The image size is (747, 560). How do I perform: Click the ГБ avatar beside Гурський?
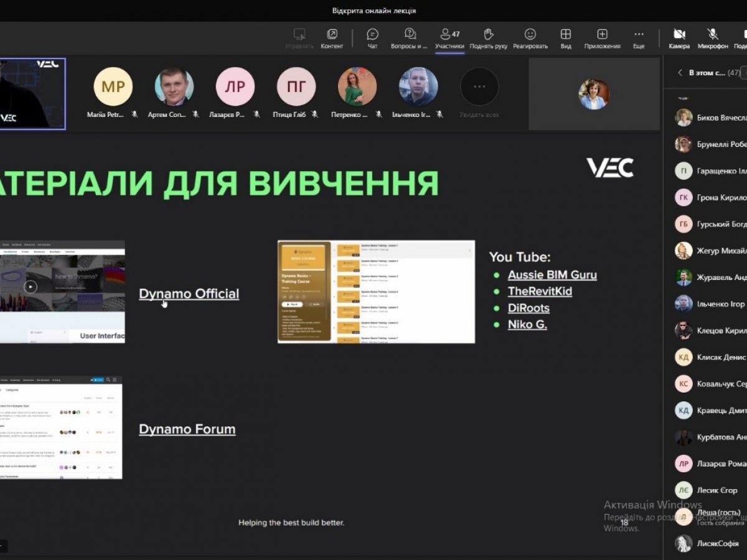click(x=684, y=224)
